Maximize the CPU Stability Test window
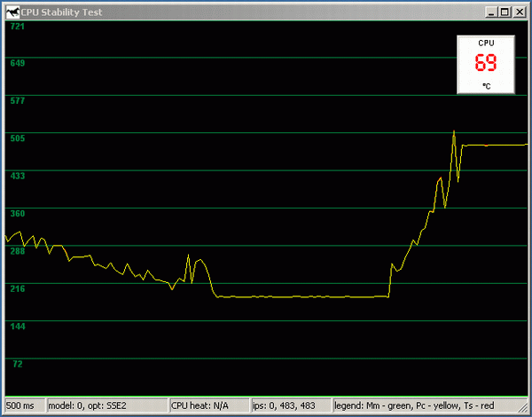Screen dimensions: 532x417 [504, 12]
